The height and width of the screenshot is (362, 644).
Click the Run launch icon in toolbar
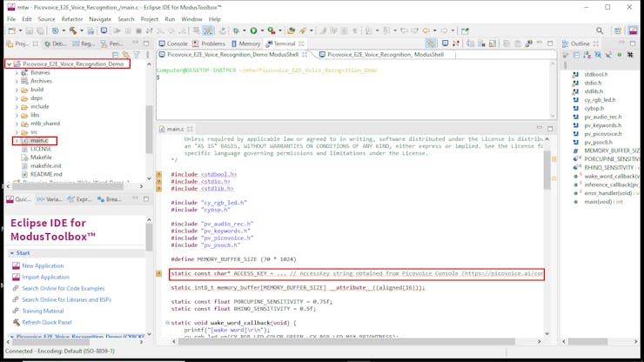pyautogui.click(x=253, y=30)
